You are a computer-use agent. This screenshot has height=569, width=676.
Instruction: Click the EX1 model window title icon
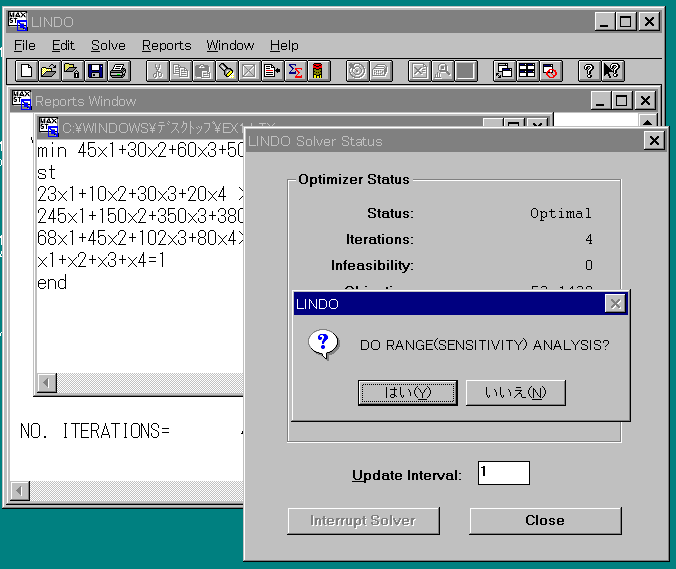(49, 127)
